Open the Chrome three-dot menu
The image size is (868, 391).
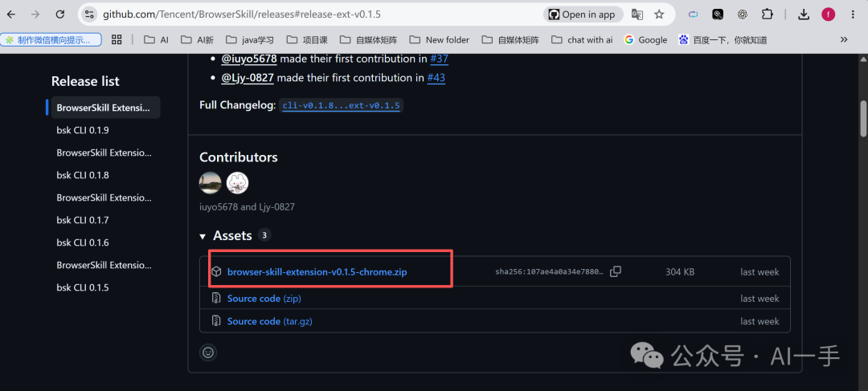pos(853,14)
